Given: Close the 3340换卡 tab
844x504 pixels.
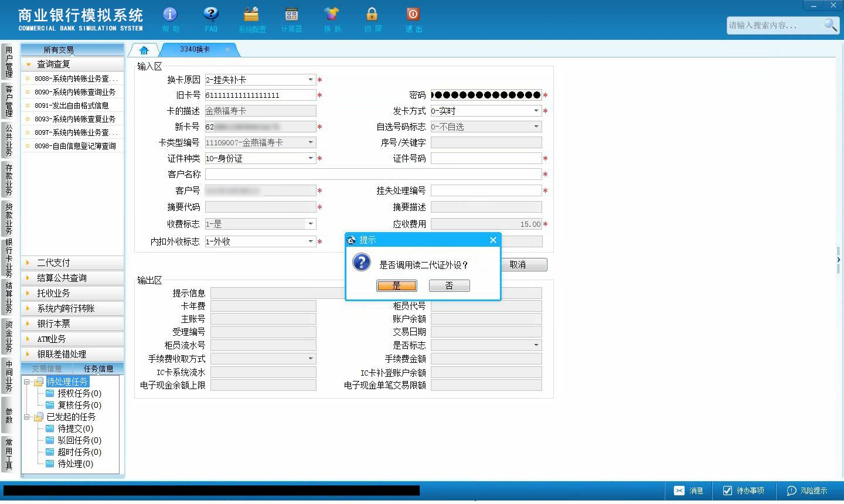Looking at the screenshot, I should tap(227, 50).
